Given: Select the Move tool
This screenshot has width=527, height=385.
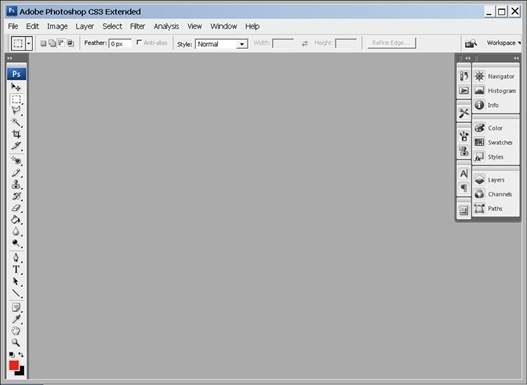Looking at the screenshot, I should coord(16,87).
